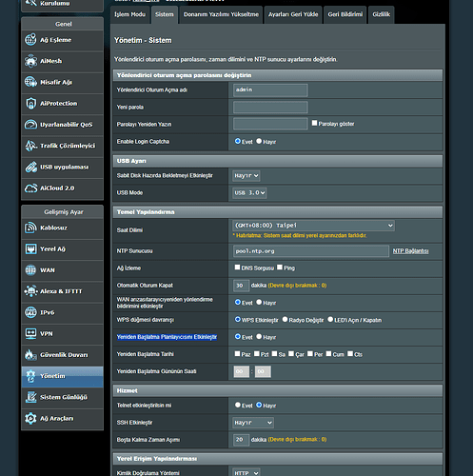This screenshot has height=476, width=473.
Task: Select Evet for Telnet etkinleştirilsin mi
Action: click(x=238, y=405)
